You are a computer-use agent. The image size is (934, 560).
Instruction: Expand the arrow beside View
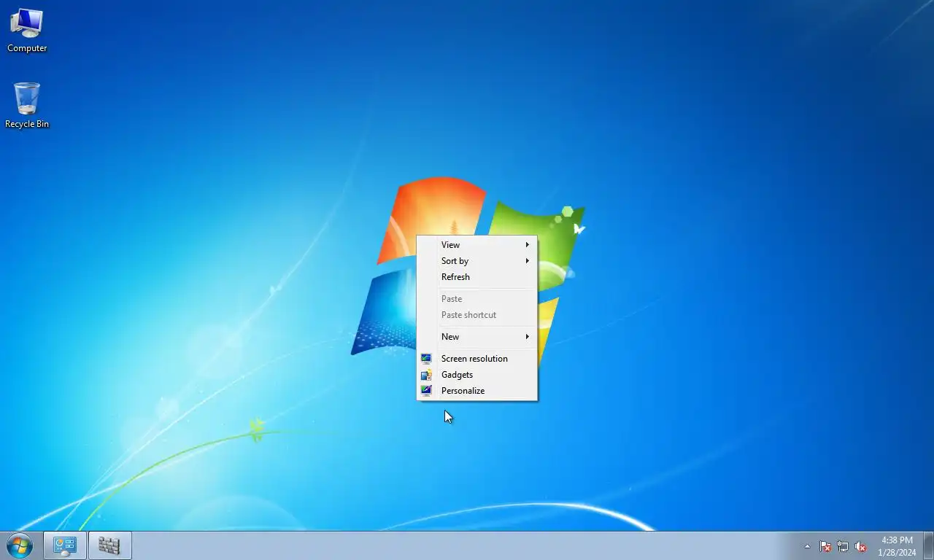click(x=527, y=245)
